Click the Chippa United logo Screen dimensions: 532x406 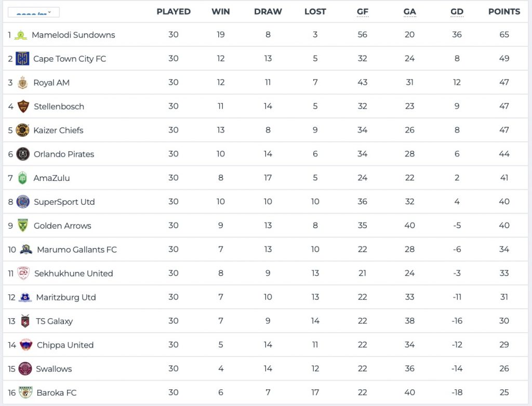25,345
